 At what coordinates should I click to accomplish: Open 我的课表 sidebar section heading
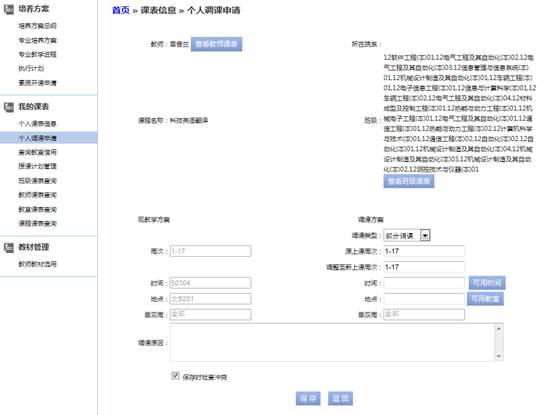[x=34, y=107]
